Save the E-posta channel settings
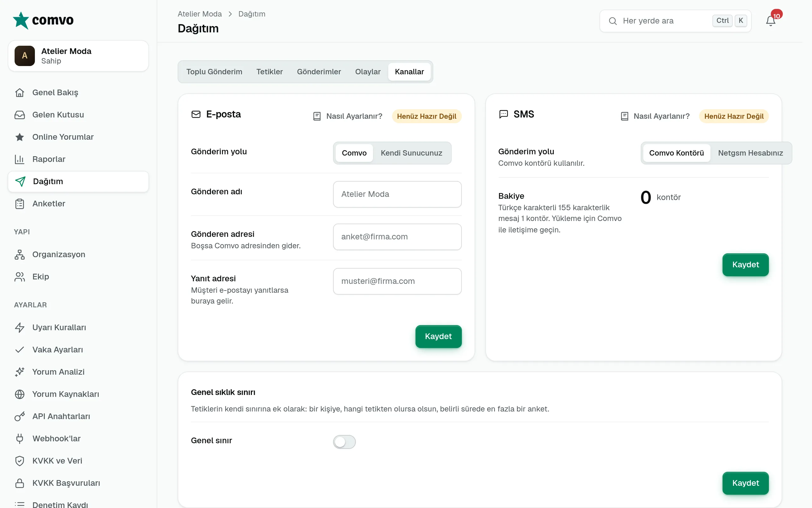The image size is (812, 508). [x=438, y=336]
